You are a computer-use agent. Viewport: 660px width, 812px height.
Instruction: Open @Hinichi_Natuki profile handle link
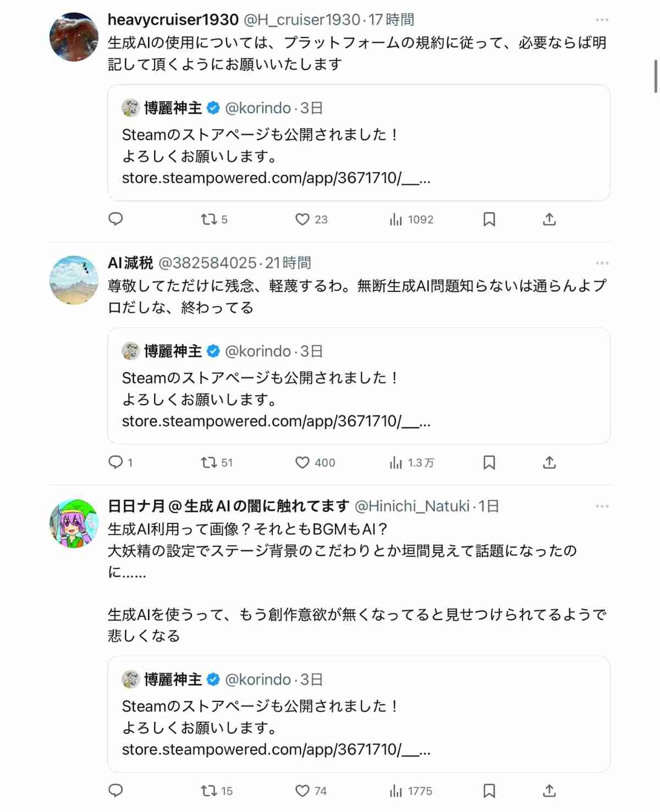point(412,506)
